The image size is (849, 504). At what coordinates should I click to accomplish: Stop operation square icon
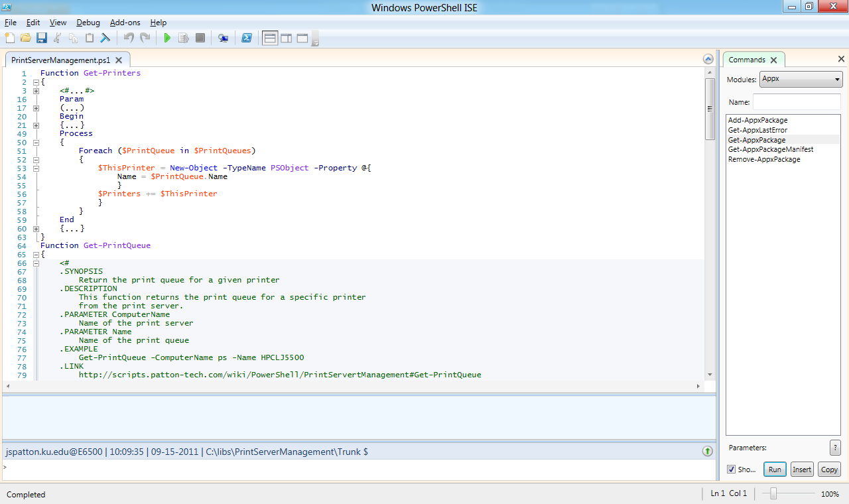pyautogui.click(x=200, y=38)
